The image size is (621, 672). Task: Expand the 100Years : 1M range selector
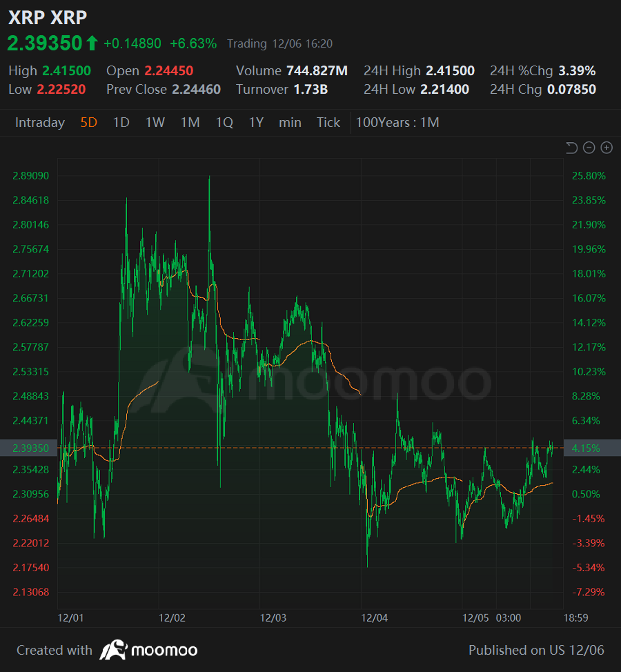point(397,123)
